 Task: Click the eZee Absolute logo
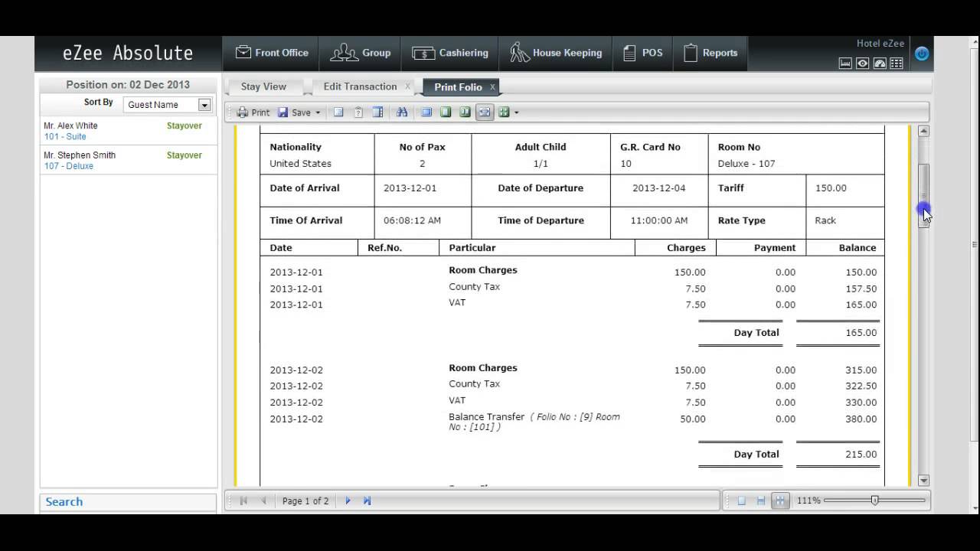point(128,53)
